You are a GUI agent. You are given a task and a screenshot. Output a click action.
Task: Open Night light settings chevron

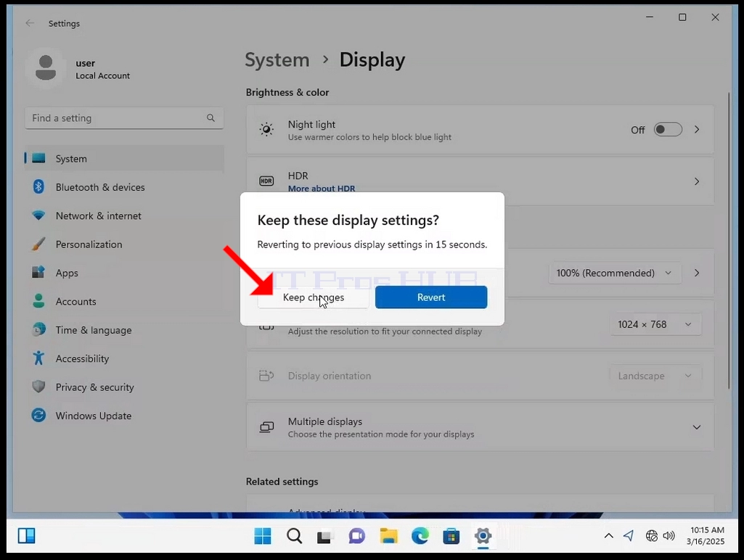point(697,129)
